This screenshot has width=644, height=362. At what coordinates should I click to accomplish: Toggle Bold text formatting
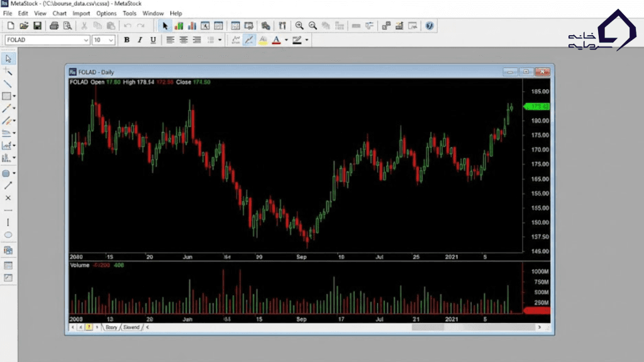click(126, 40)
